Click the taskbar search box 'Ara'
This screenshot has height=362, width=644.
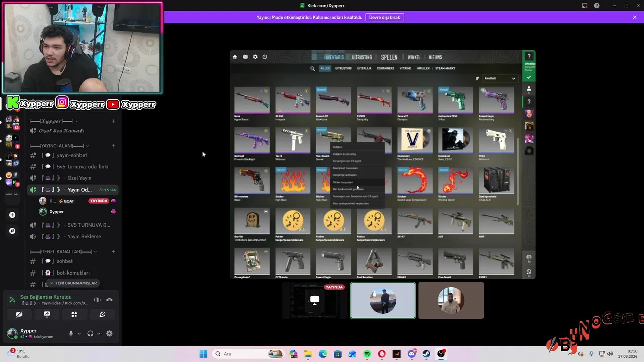pyautogui.click(x=249, y=354)
